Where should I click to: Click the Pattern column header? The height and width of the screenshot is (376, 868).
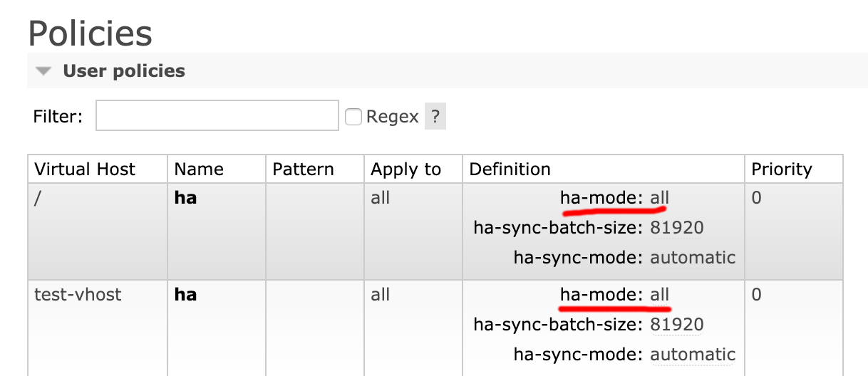[303, 169]
